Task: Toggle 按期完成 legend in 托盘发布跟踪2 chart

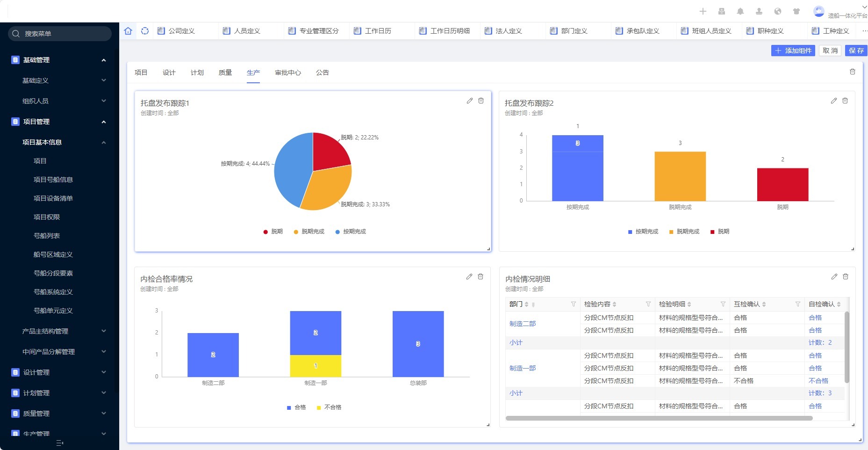Action: point(643,232)
